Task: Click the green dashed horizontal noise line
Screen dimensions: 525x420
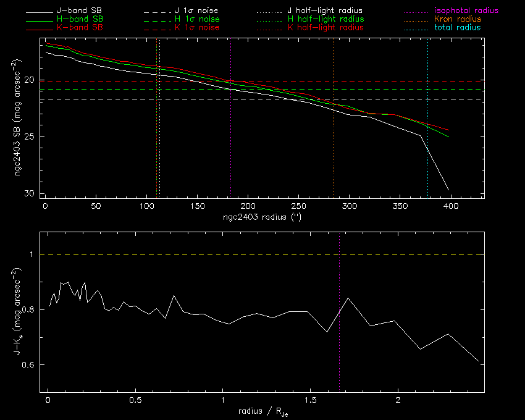Action: tap(371, 90)
